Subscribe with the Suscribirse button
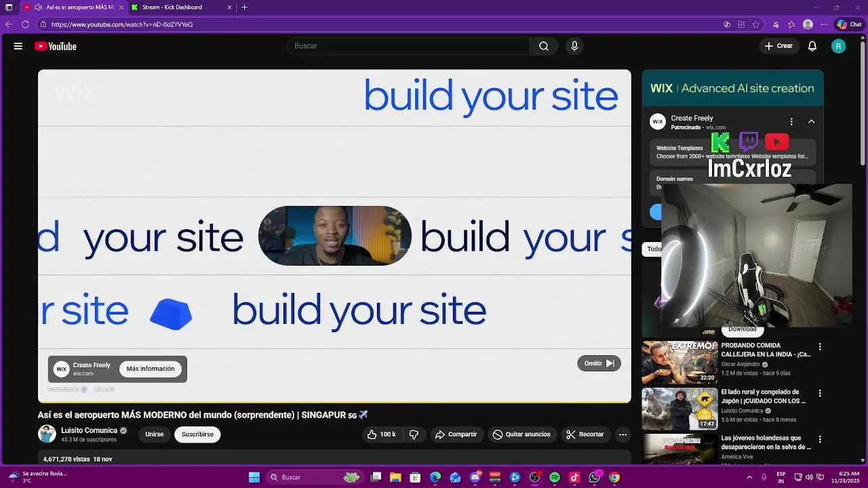 197,434
